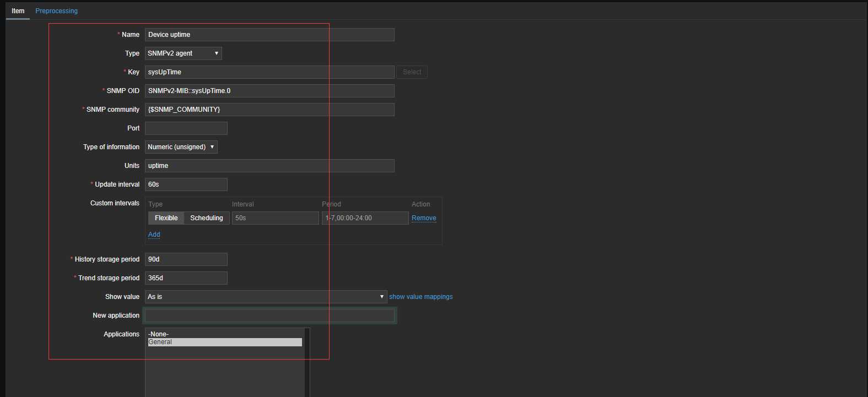Click the Period field 1-7,00:00-24:00

click(365, 218)
